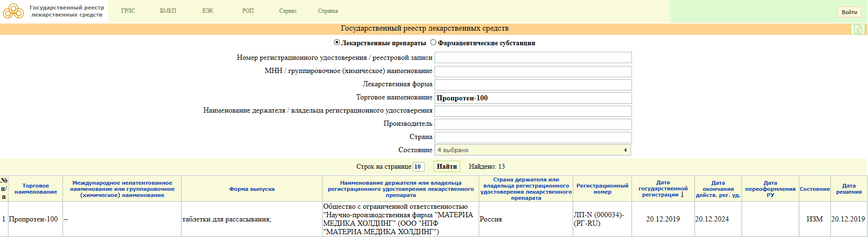
Task: Open the Состояние dropdown
Action: pyautogui.click(x=532, y=150)
